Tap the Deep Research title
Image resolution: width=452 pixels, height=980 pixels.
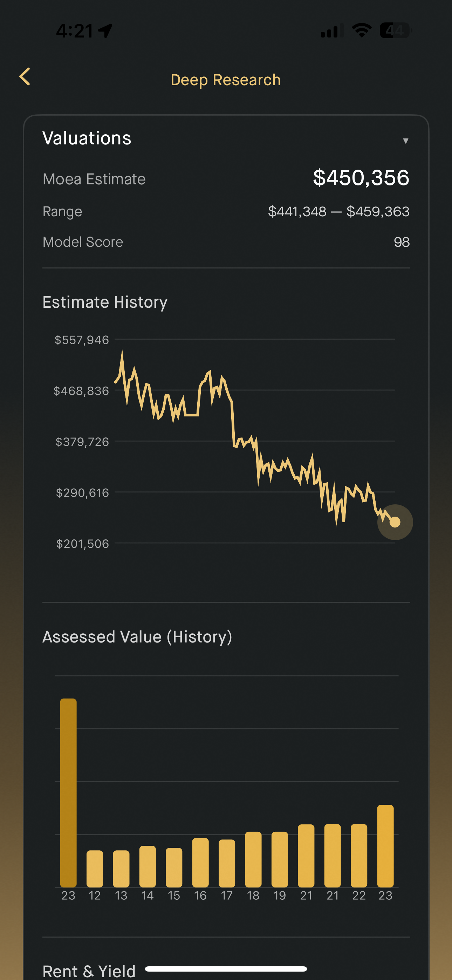(x=226, y=80)
